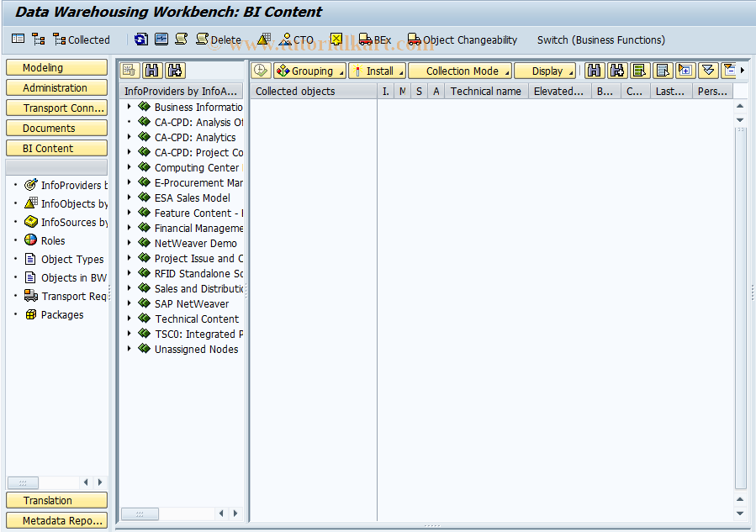Expand the NetWeaver Demo node

[129, 243]
